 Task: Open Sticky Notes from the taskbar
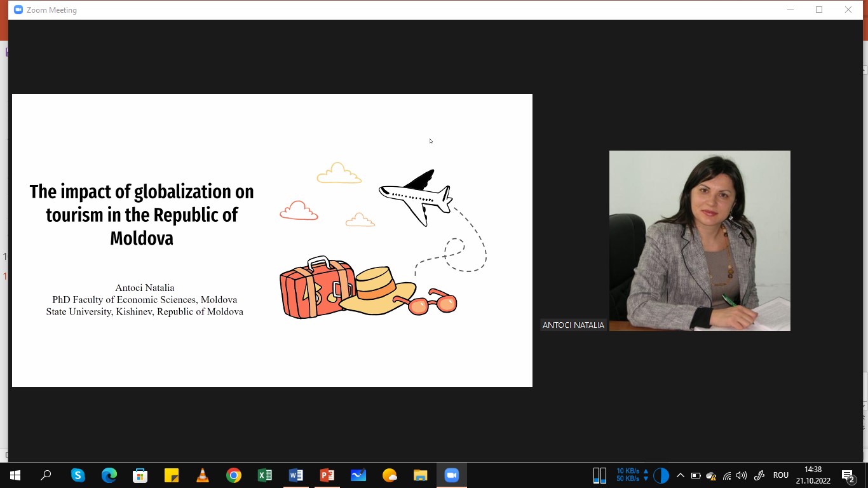172,475
